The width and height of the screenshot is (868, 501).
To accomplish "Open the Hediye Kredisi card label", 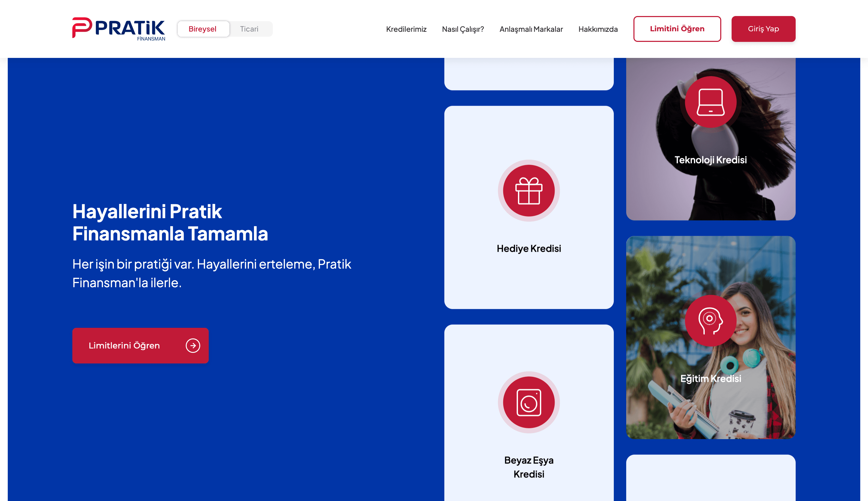I will point(529,248).
